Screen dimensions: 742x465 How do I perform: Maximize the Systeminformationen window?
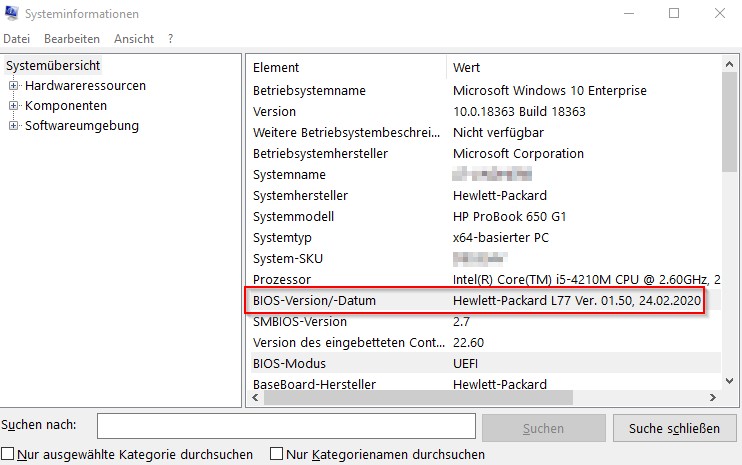tap(674, 14)
